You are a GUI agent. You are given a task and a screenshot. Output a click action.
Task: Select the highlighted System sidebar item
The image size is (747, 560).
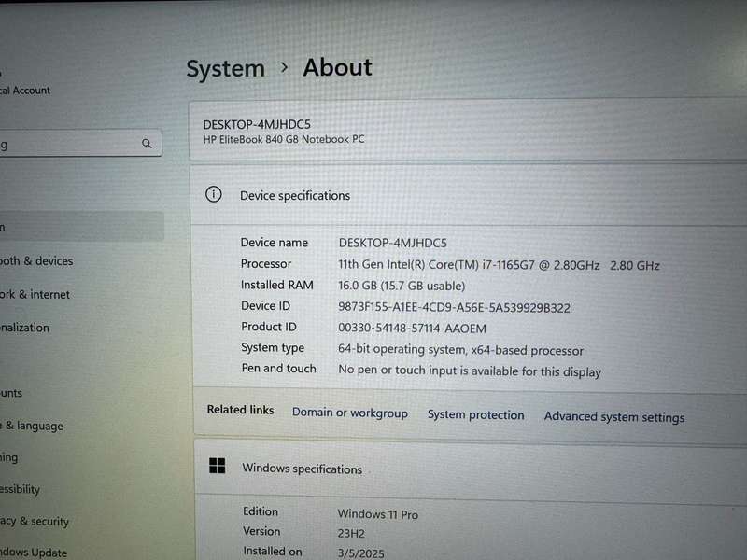tap(82, 227)
